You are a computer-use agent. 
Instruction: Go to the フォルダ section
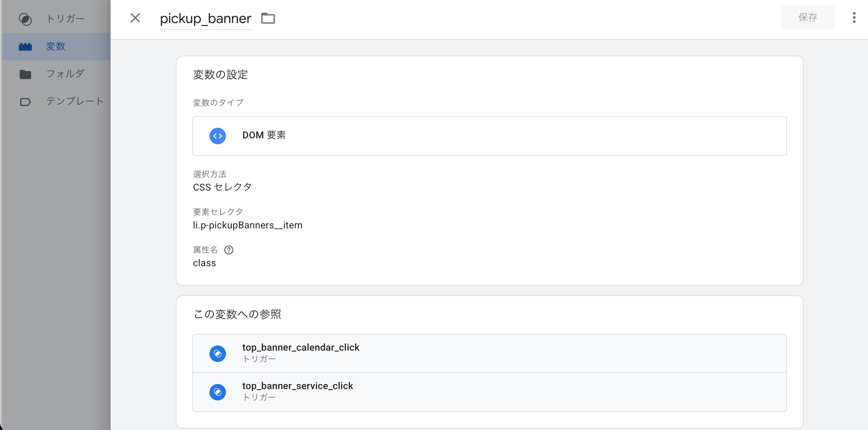click(65, 74)
